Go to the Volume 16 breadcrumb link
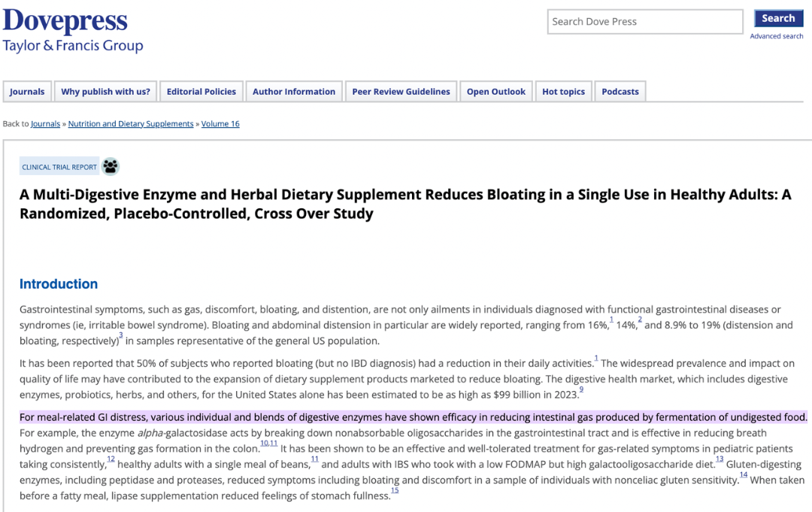The height and width of the screenshot is (512, 812). (x=220, y=124)
